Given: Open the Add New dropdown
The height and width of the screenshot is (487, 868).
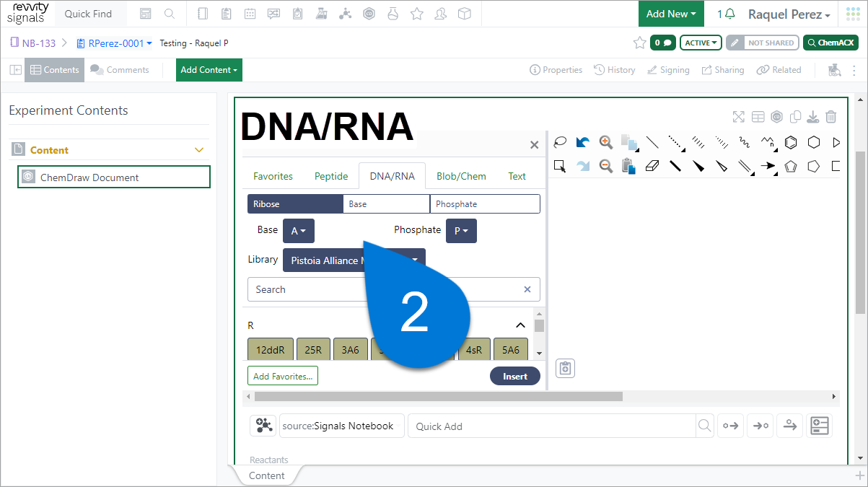Looking at the screenshot, I should coord(671,14).
